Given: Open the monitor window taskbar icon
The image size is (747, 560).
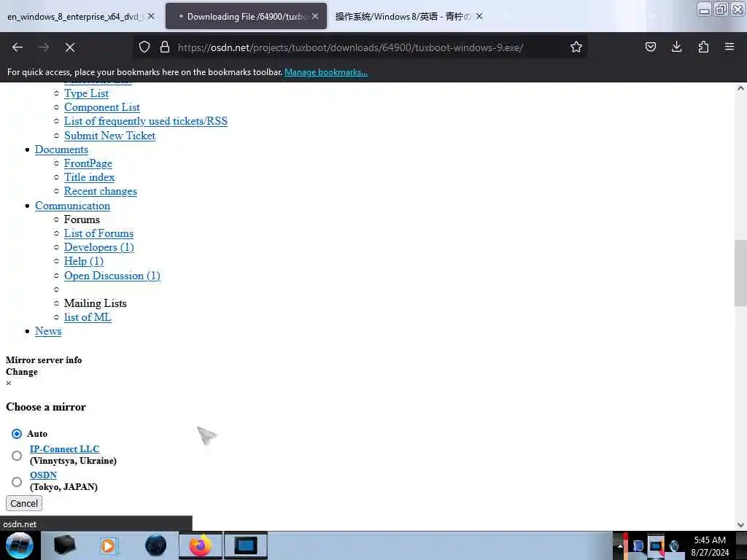Looking at the screenshot, I should (x=246, y=545).
